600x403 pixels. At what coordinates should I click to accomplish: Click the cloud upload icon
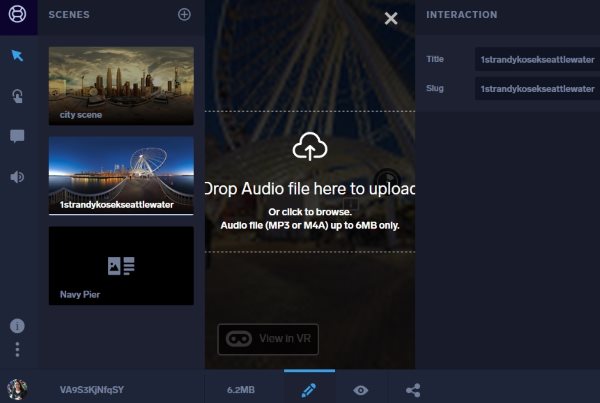point(310,146)
